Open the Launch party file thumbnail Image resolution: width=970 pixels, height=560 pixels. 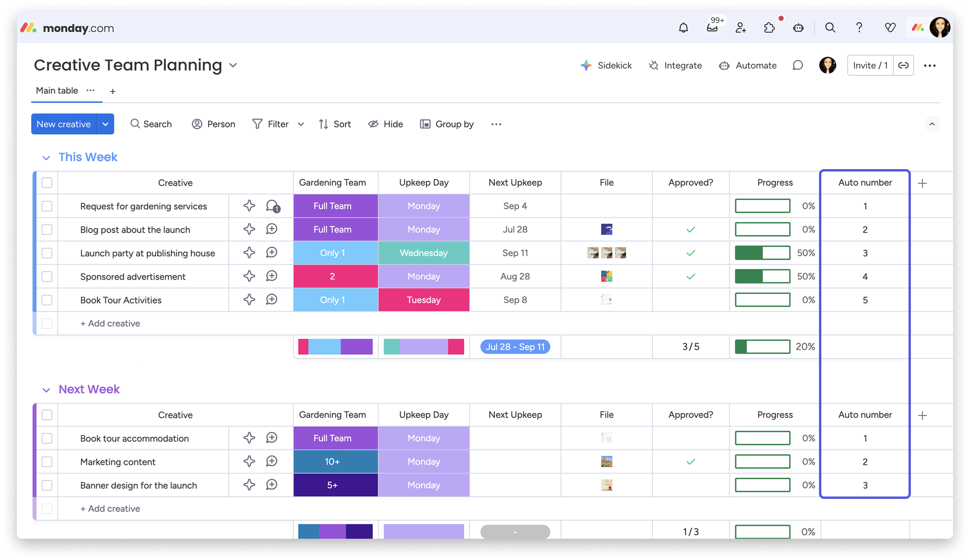coord(606,253)
